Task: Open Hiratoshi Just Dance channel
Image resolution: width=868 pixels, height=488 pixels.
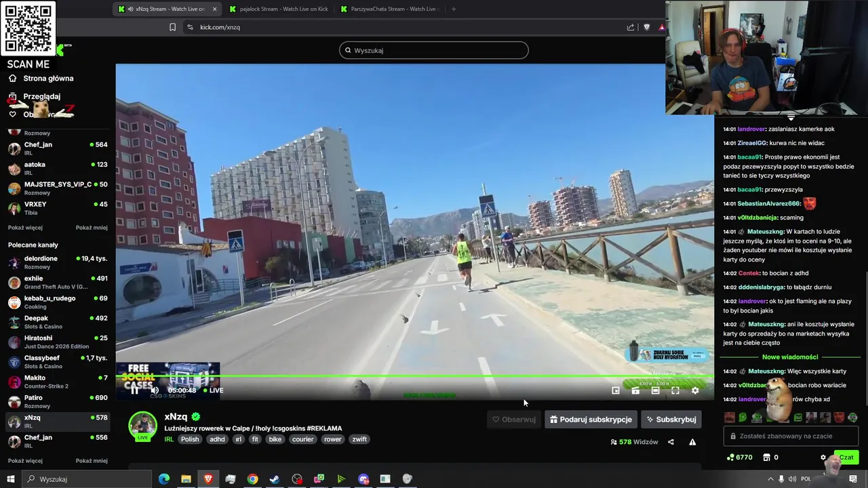Action: [x=57, y=342]
